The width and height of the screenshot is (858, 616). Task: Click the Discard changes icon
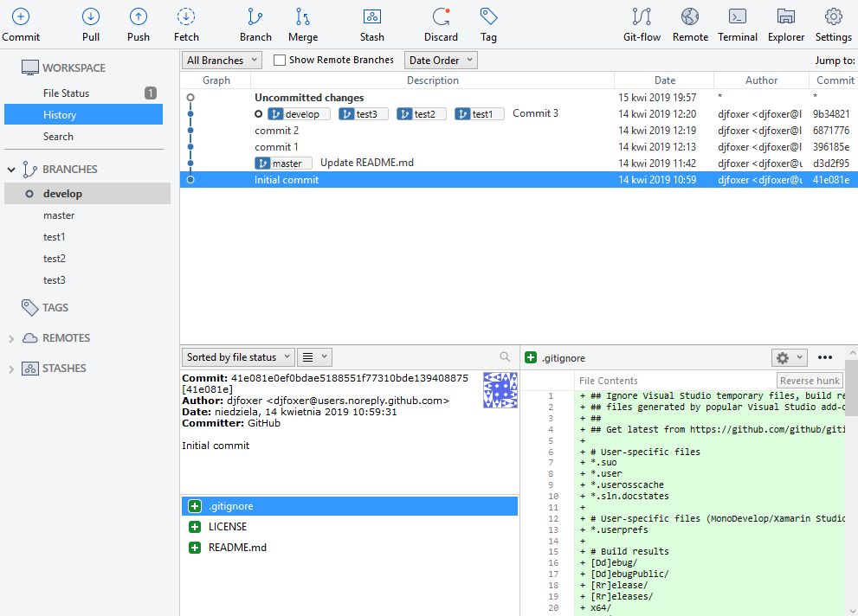pyautogui.click(x=441, y=17)
